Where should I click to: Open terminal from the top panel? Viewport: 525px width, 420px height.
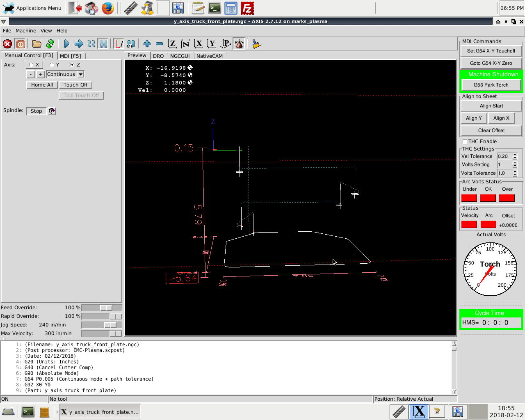pyautogui.click(x=215, y=8)
